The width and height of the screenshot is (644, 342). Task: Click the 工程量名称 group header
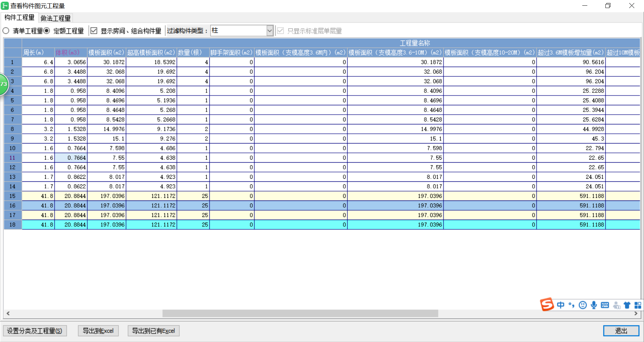click(415, 43)
